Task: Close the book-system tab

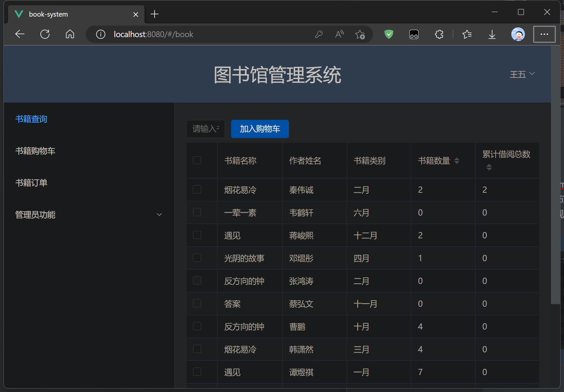Action: (136, 14)
